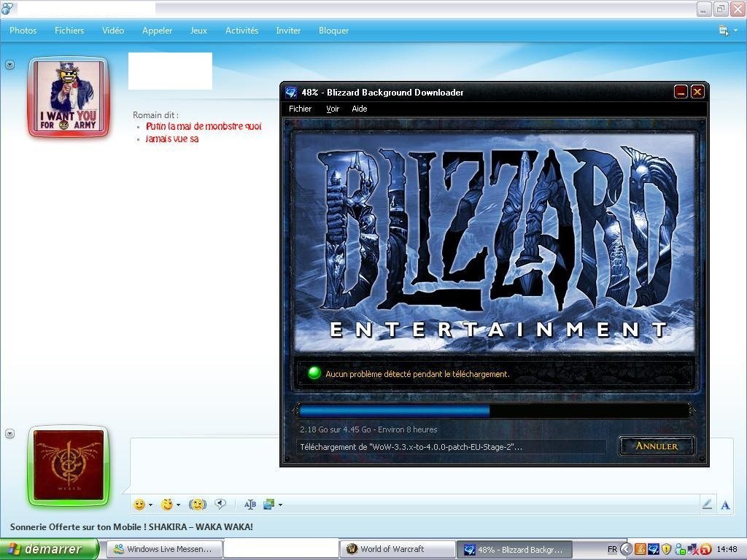Click the 'Téléchargement de WoW-3.3.x-to-4.0.0' filename text
The width and height of the screenshot is (747, 560).
coord(411,447)
